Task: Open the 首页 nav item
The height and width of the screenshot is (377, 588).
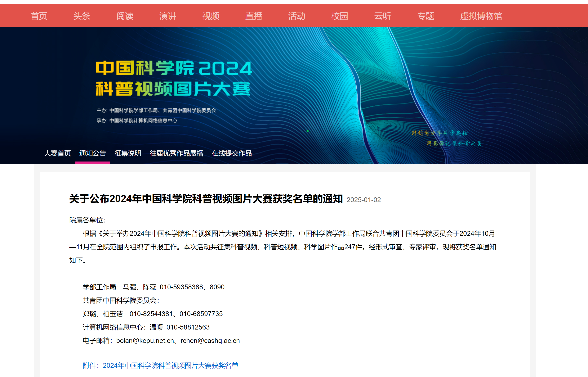Action: pyautogui.click(x=39, y=16)
